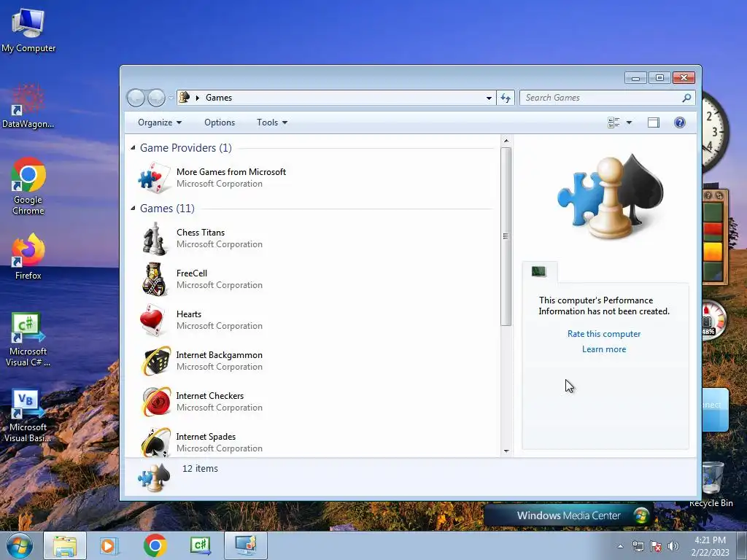The width and height of the screenshot is (747, 560).
Task: Click the CPU meter gadget on desktop
Action: (713, 319)
